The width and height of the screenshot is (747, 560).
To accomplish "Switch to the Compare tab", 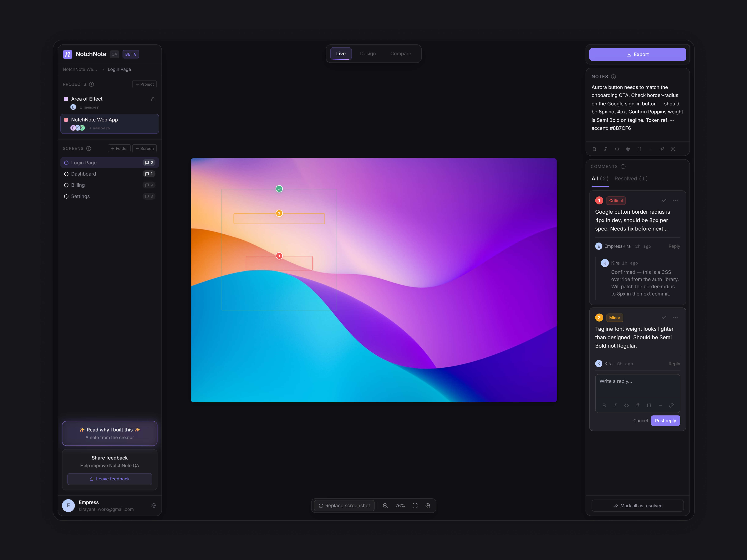I will pyautogui.click(x=401, y=53).
